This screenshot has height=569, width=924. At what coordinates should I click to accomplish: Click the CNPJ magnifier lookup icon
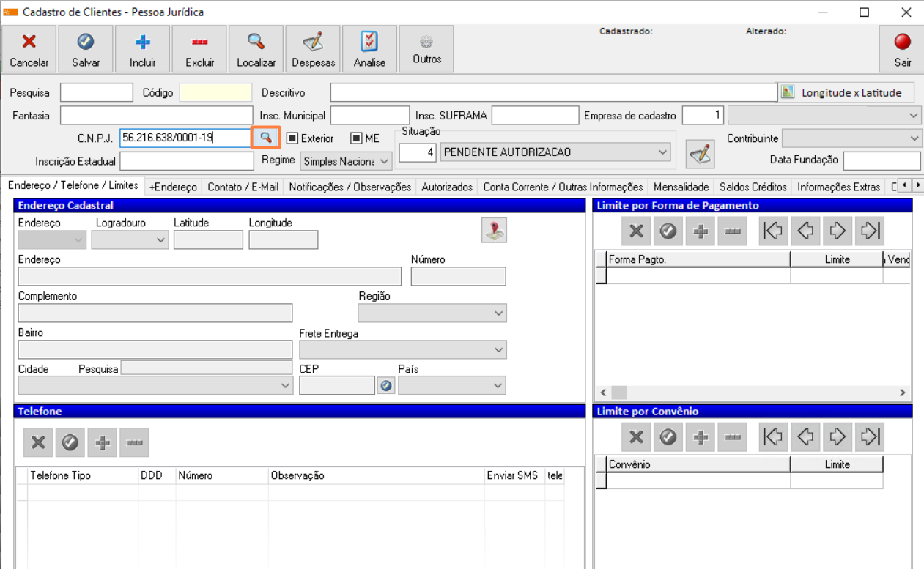tap(266, 138)
